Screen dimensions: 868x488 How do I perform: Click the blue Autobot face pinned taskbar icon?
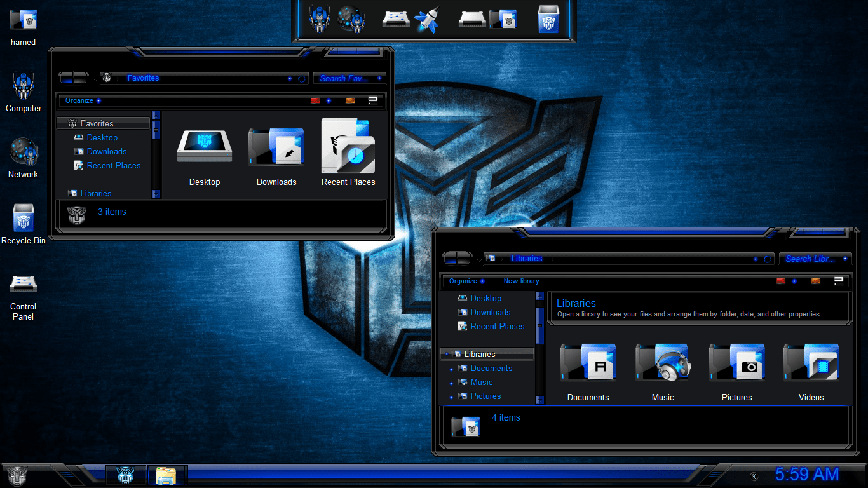tap(125, 475)
